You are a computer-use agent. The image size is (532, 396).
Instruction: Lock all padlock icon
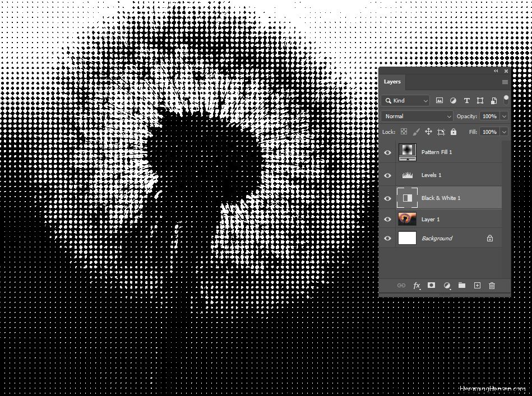pyautogui.click(x=454, y=132)
